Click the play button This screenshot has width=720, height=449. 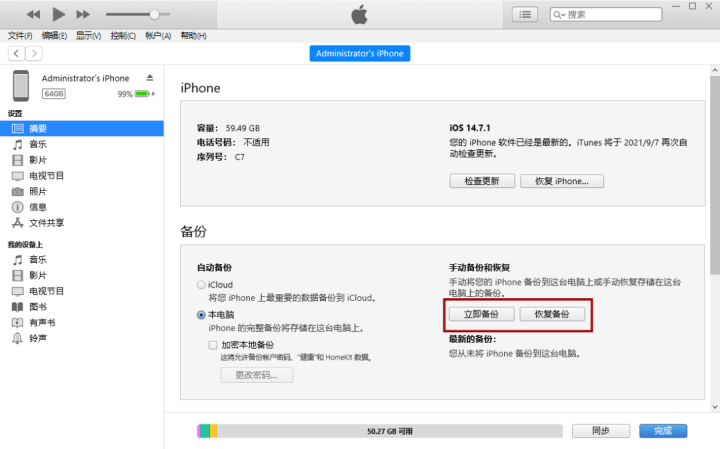click(58, 14)
